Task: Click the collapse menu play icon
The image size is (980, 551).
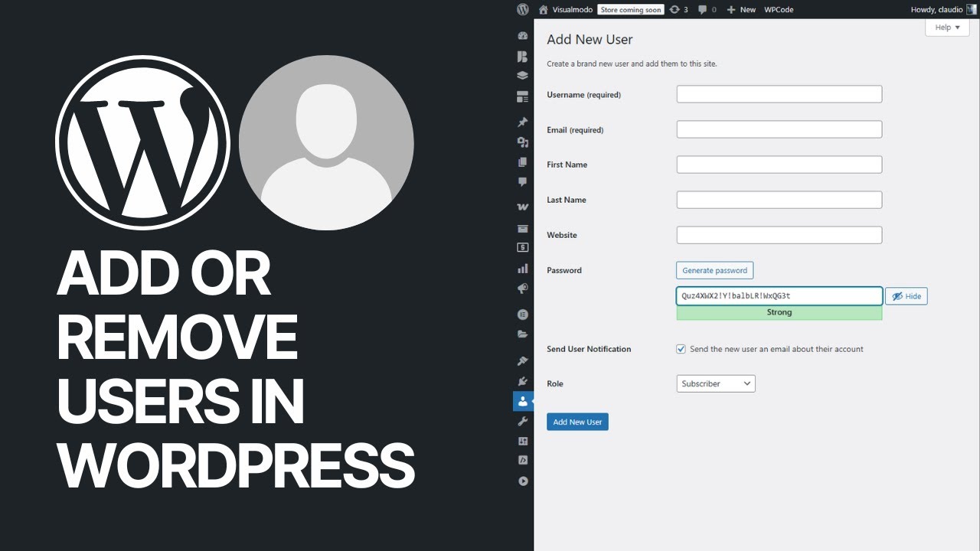Action: click(523, 481)
